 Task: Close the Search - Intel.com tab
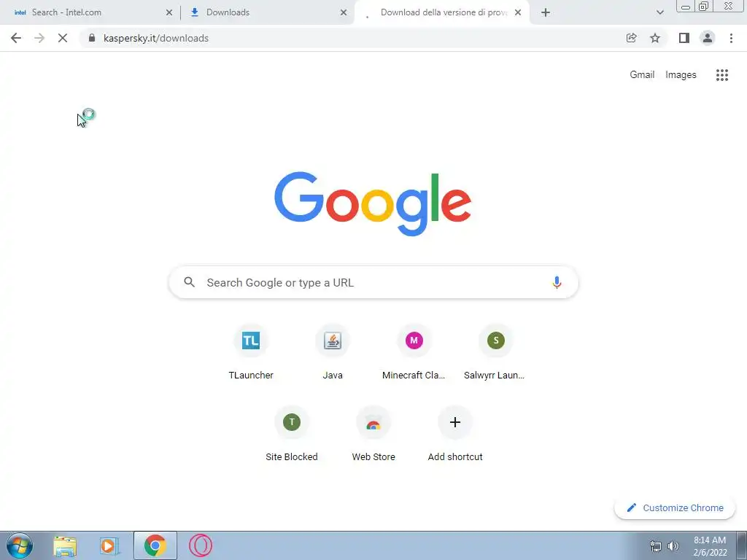[169, 13]
